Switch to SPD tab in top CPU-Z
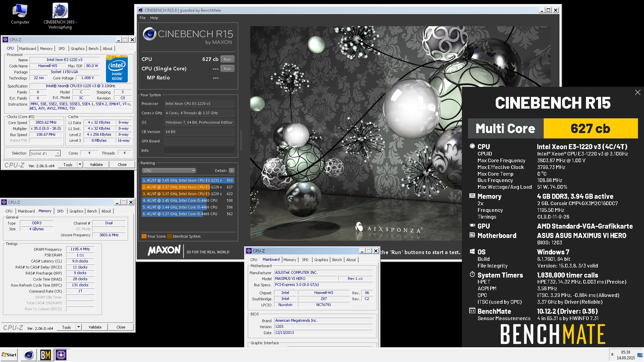Image resolution: width=644 pixels, height=362 pixels. 62,49
